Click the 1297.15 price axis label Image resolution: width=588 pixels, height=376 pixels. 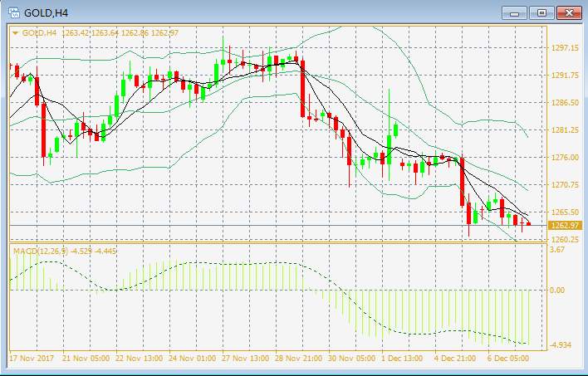pyautogui.click(x=565, y=47)
